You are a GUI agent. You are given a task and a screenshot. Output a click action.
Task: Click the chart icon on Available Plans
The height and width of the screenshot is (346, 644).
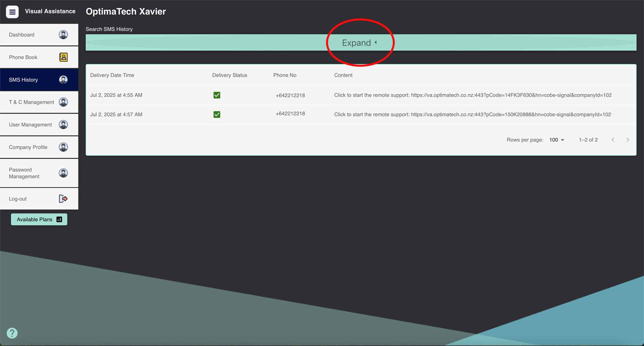(59, 219)
